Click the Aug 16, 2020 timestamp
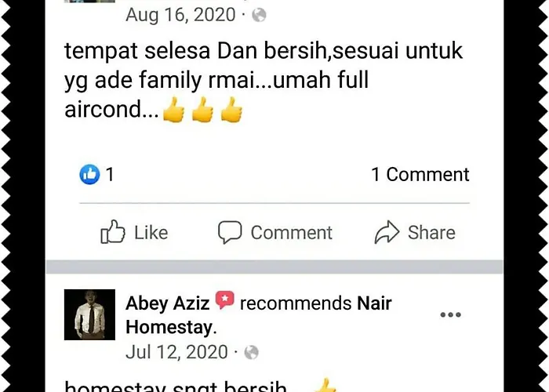The width and height of the screenshot is (549, 392). 180,15
